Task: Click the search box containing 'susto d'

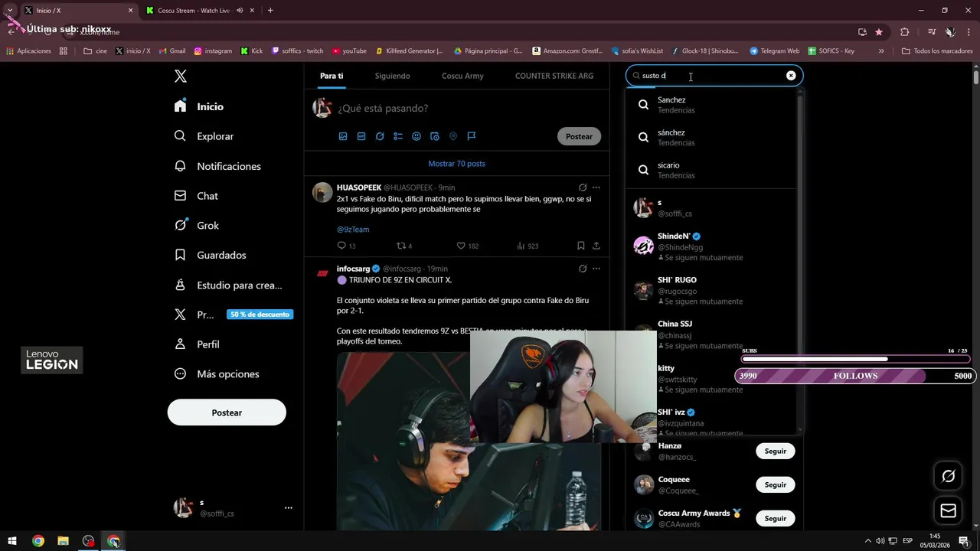Action: [714, 76]
